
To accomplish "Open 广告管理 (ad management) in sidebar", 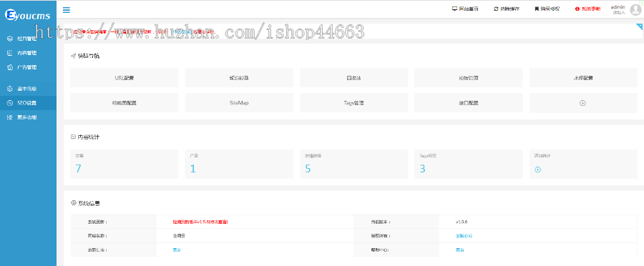I will tap(28, 67).
